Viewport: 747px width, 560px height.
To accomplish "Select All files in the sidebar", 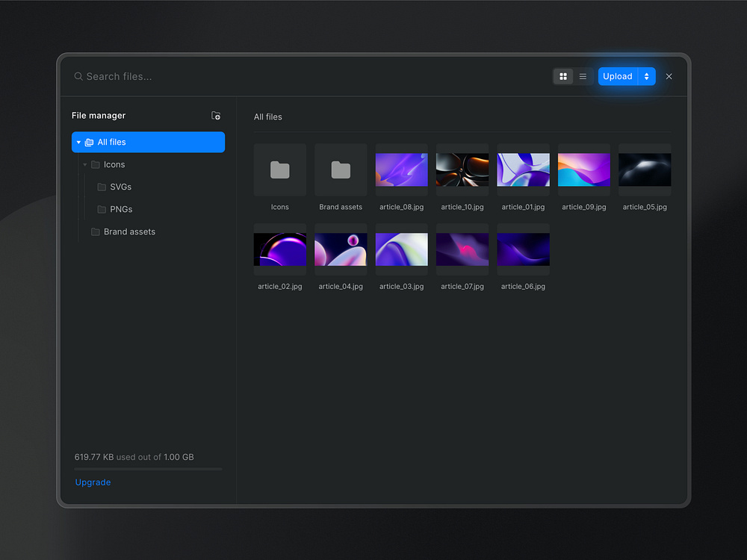I will (148, 143).
